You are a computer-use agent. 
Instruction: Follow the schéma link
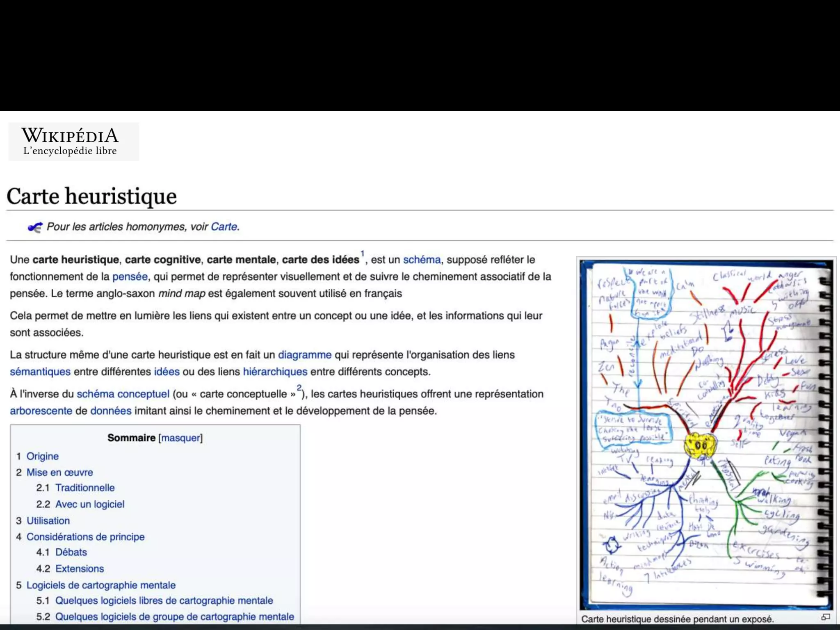(x=422, y=260)
